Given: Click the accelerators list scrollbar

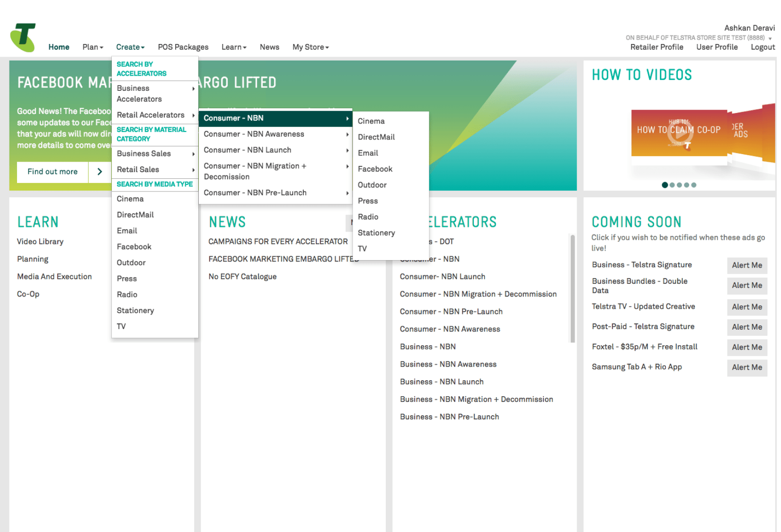Looking at the screenshot, I should [x=572, y=288].
